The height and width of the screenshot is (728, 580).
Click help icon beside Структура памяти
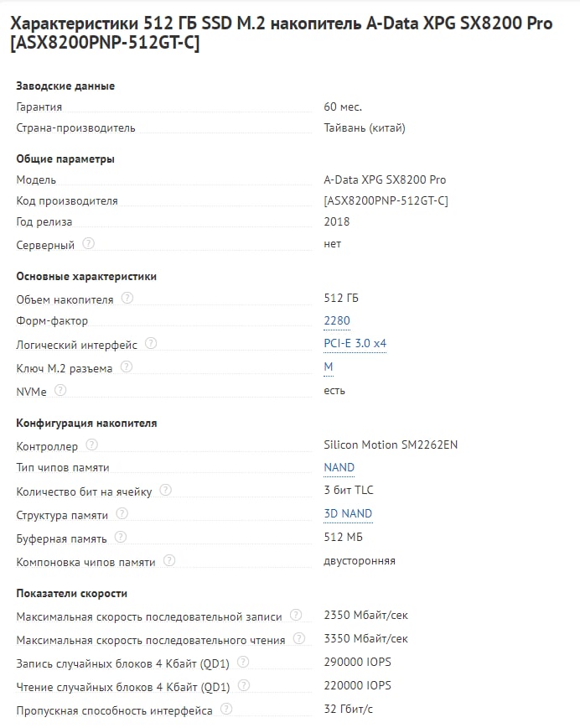click(x=122, y=513)
